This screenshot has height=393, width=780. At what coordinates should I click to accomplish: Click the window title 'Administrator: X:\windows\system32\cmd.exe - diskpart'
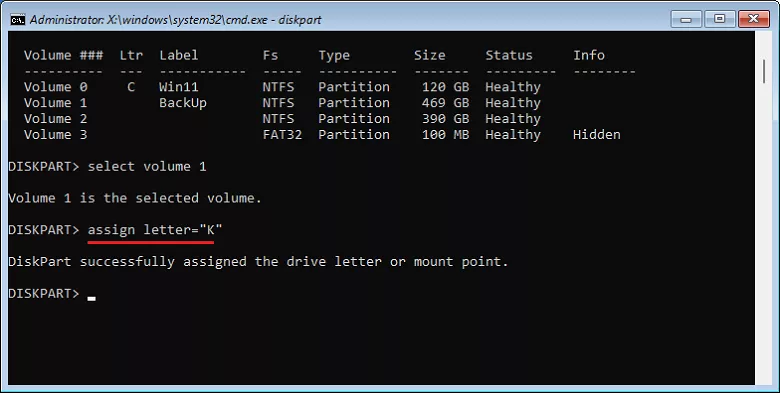[x=176, y=20]
